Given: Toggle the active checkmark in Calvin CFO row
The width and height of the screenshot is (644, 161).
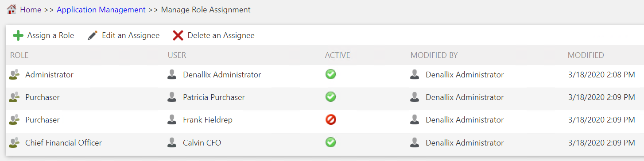Looking at the screenshot, I should coord(330,142).
